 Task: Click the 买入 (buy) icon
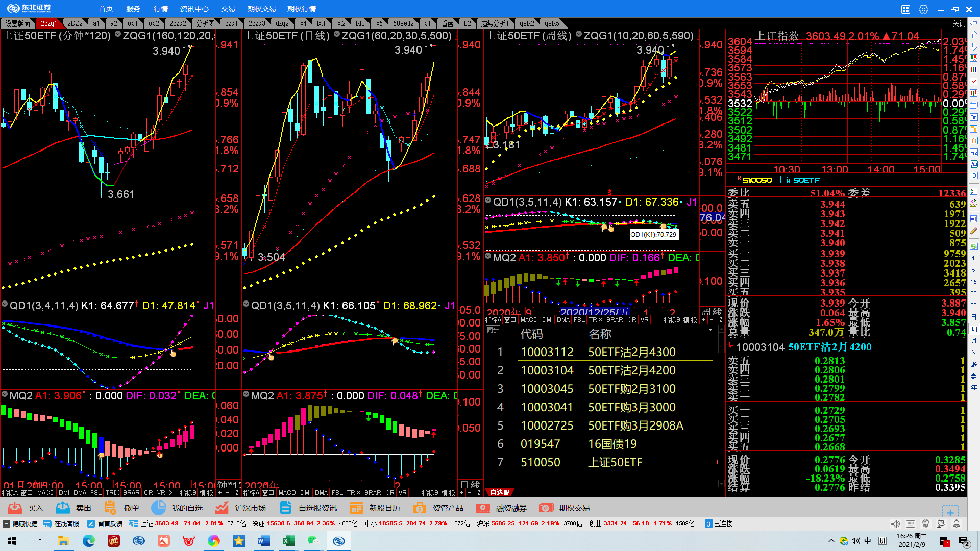click(x=15, y=508)
